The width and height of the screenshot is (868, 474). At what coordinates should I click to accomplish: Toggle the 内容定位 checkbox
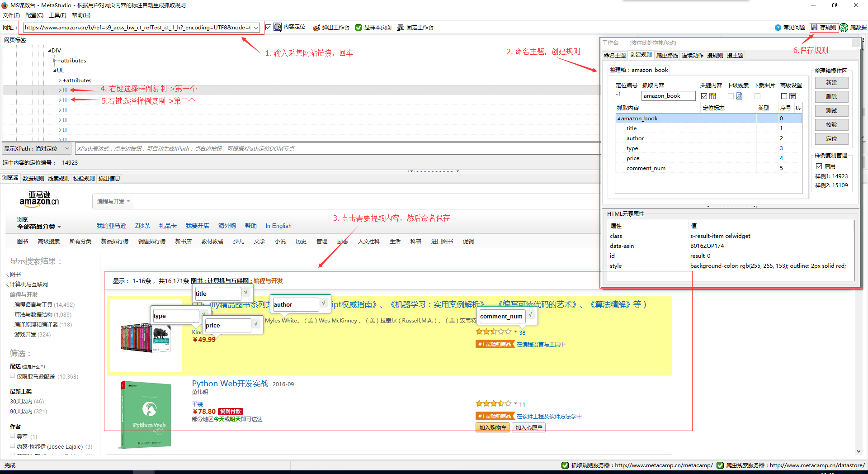(x=268, y=28)
